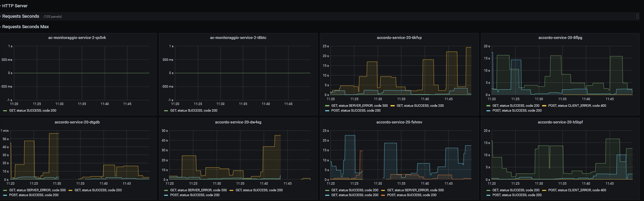
Task: Collapse the HTTP Server row
Action: pyautogui.click(x=15, y=6)
